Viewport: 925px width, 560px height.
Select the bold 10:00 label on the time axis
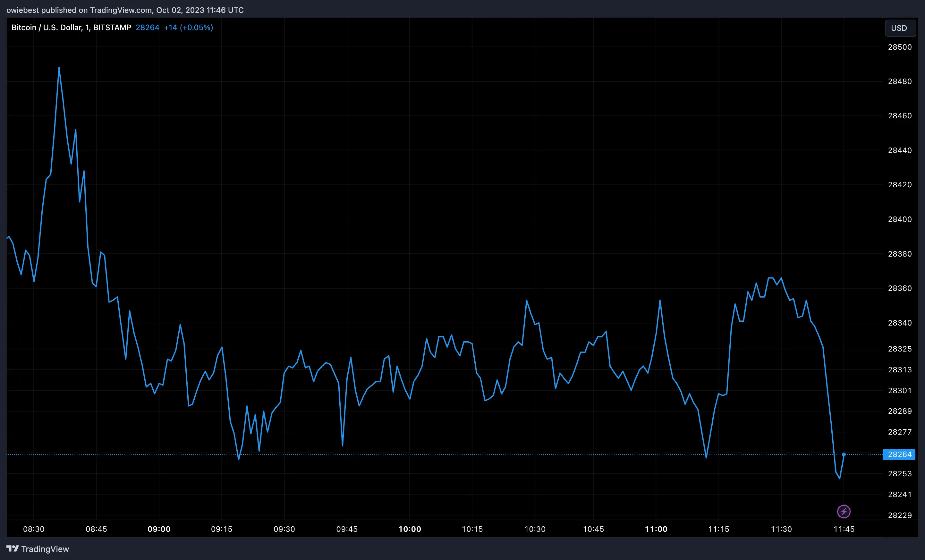tap(410, 529)
